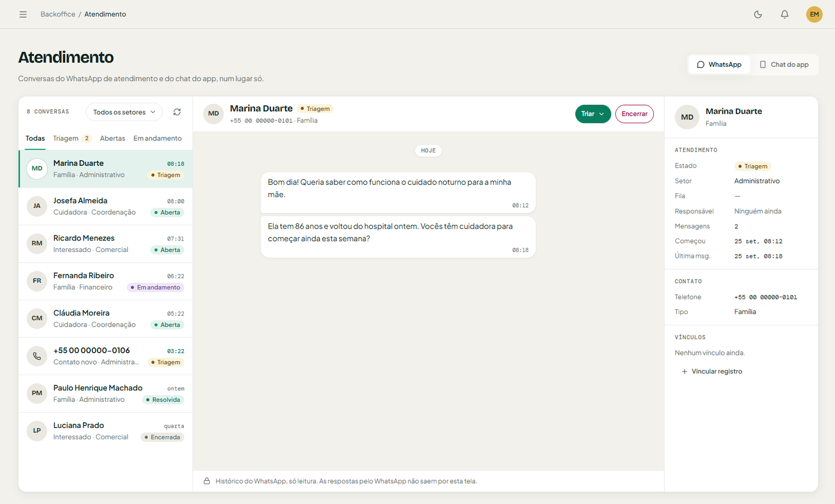835x504 pixels.
Task: Open the Ricardo Menezes conversation by name
Action: [x=84, y=238]
